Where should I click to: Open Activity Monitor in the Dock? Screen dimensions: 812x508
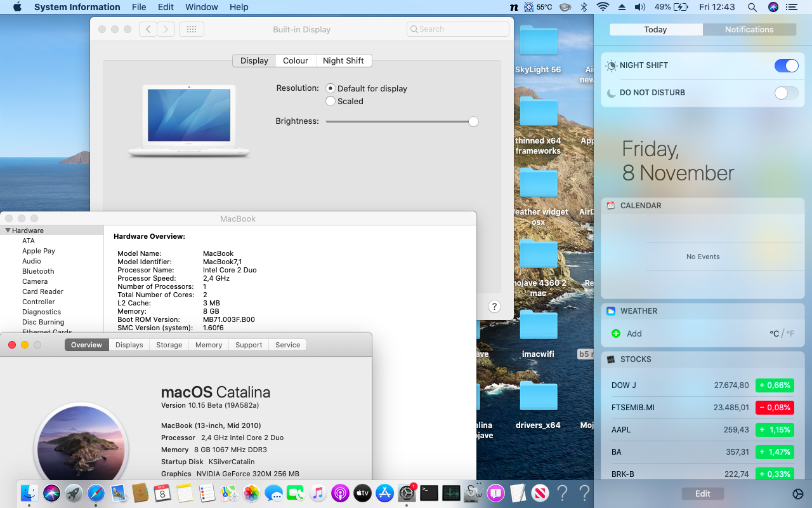pos(451,493)
